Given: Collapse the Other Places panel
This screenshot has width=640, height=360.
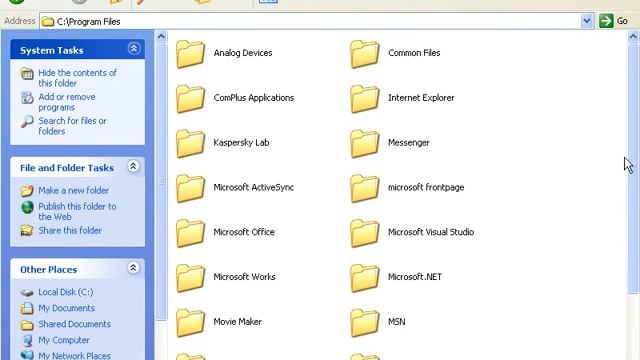Looking at the screenshot, I should tap(133, 268).
